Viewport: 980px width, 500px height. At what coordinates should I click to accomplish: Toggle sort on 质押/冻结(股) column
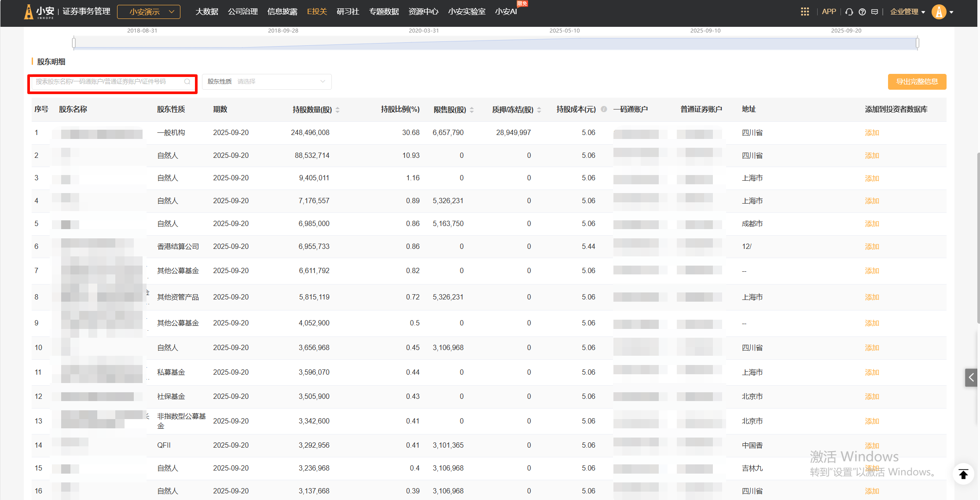(x=539, y=109)
